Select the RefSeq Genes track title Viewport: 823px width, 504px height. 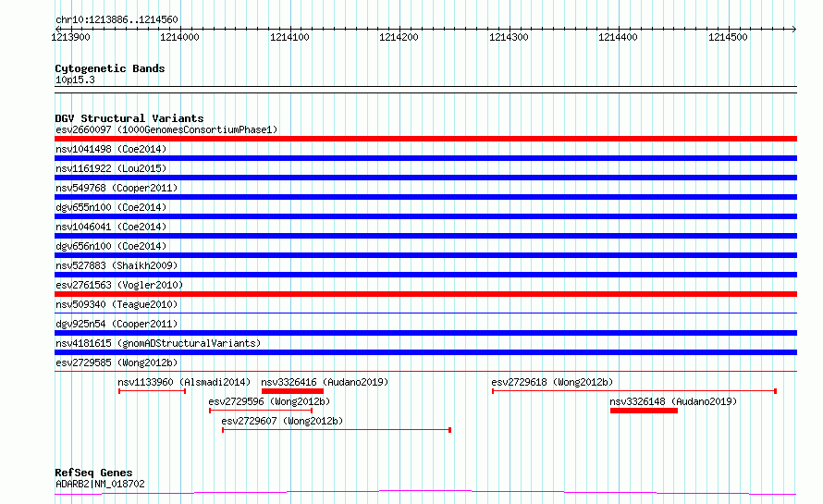pos(94,473)
